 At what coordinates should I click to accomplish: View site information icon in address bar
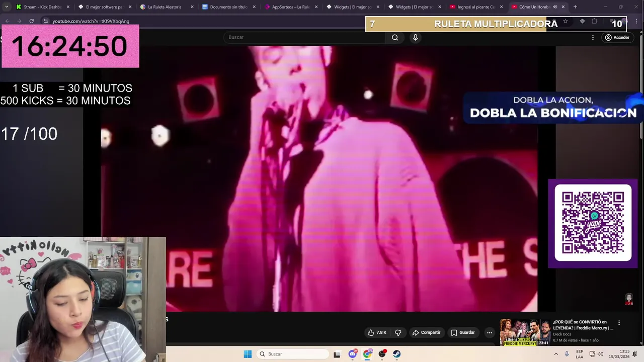click(46, 21)
